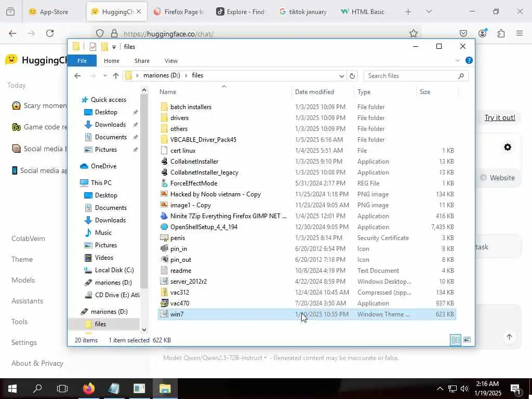Go up one folder level in Explorer

[x=116, y=76]
